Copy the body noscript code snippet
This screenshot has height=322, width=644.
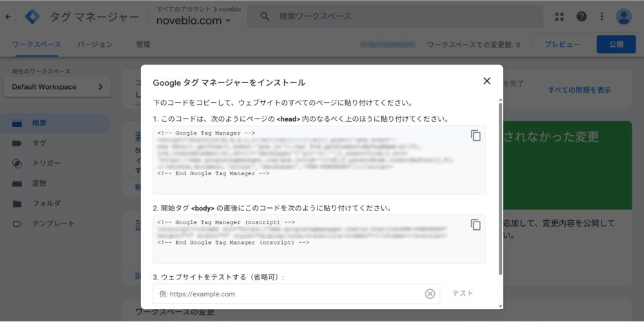475,225
